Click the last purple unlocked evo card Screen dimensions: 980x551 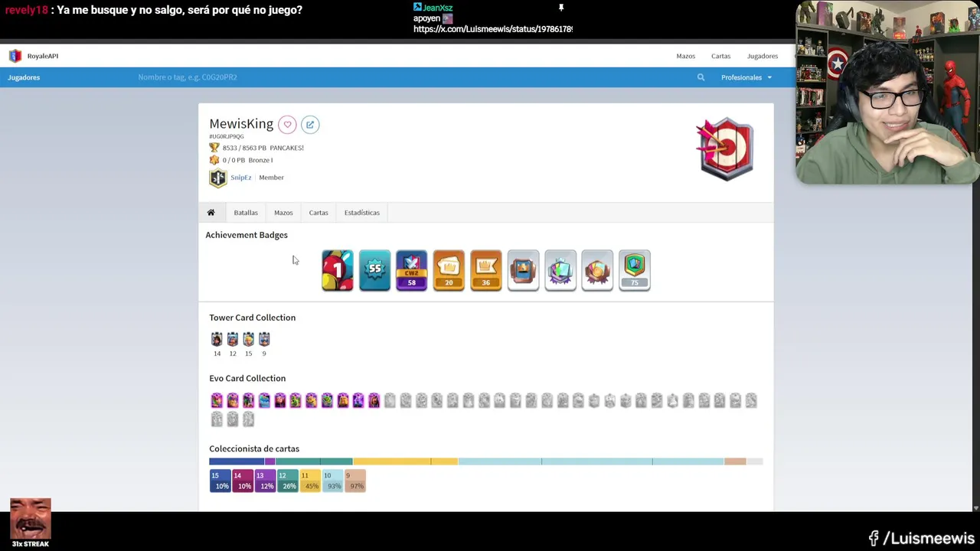(x=374, y=400)
